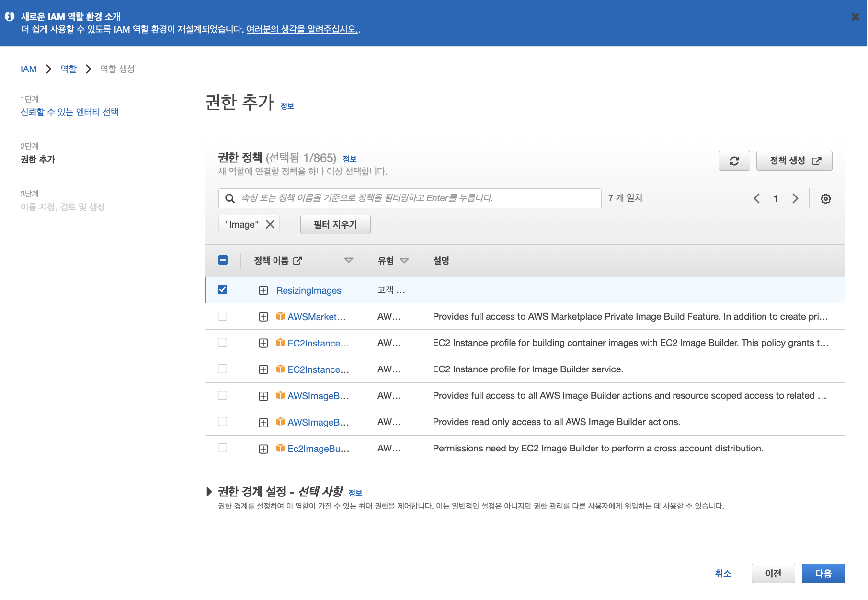Refresh the policy list
Viewport: 868px width, 600px height.
(x=734, y=161)
